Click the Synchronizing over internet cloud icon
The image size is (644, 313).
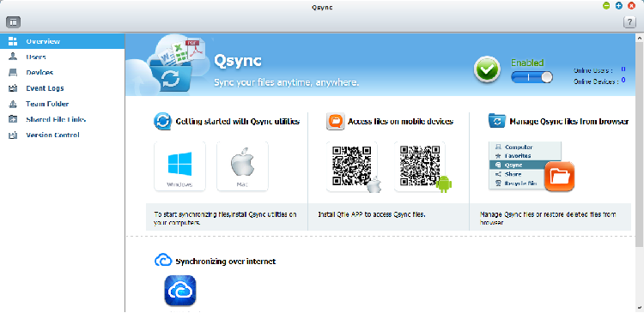[163, 261]
